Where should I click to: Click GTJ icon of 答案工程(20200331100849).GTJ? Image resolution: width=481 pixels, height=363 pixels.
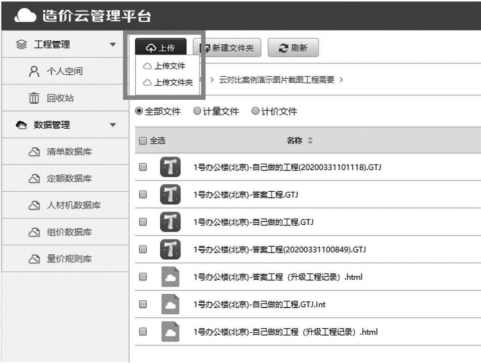[170, 249]
